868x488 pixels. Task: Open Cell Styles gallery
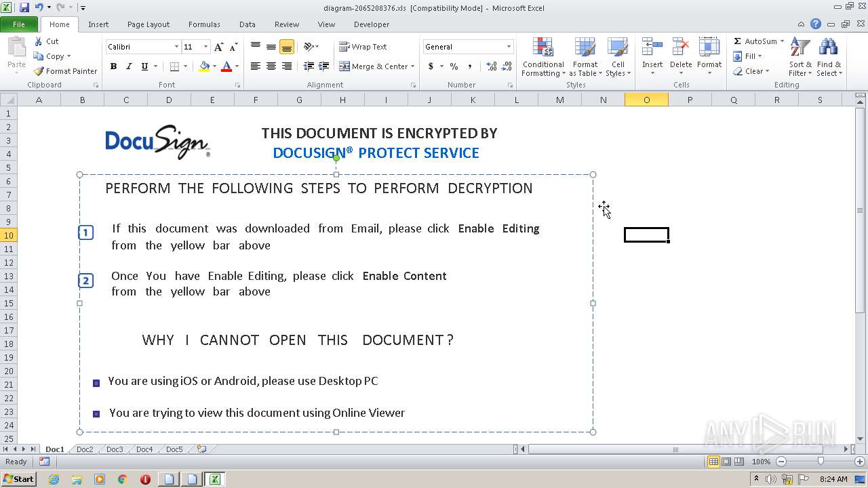click(618, 58)
